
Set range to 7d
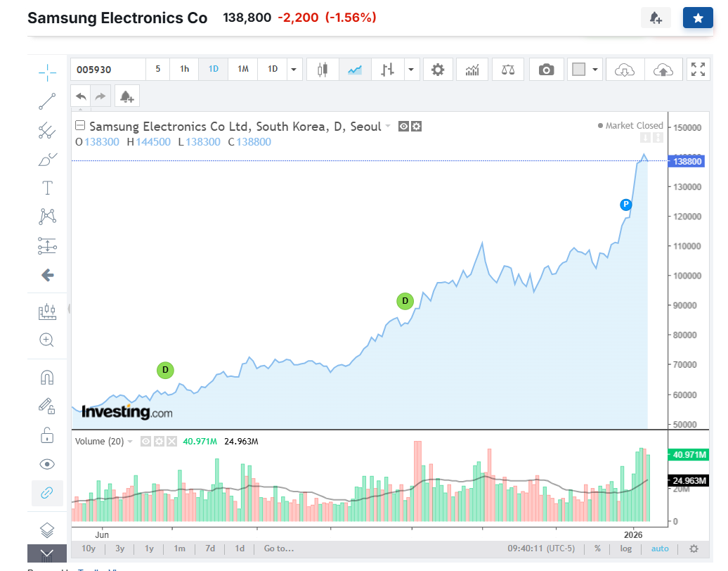coord(210,548)
